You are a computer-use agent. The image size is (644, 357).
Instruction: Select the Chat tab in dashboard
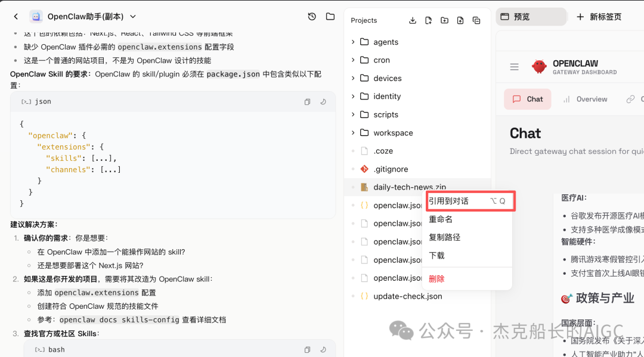point(528,100)
